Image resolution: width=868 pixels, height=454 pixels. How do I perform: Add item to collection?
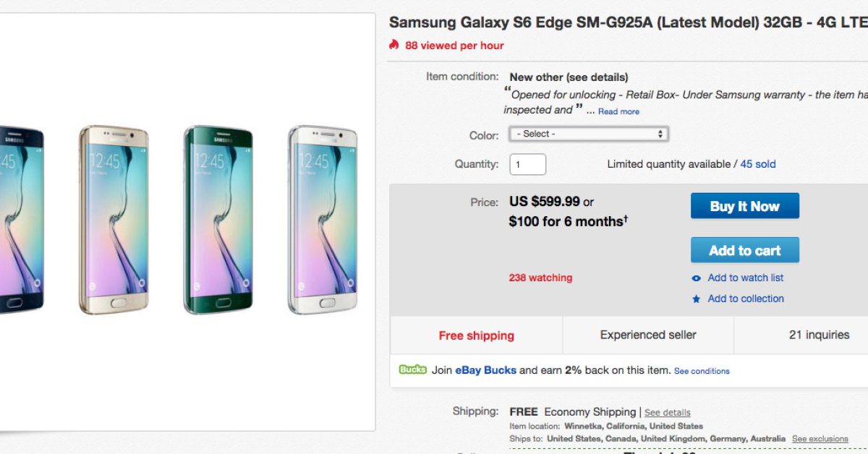(745, 299)
